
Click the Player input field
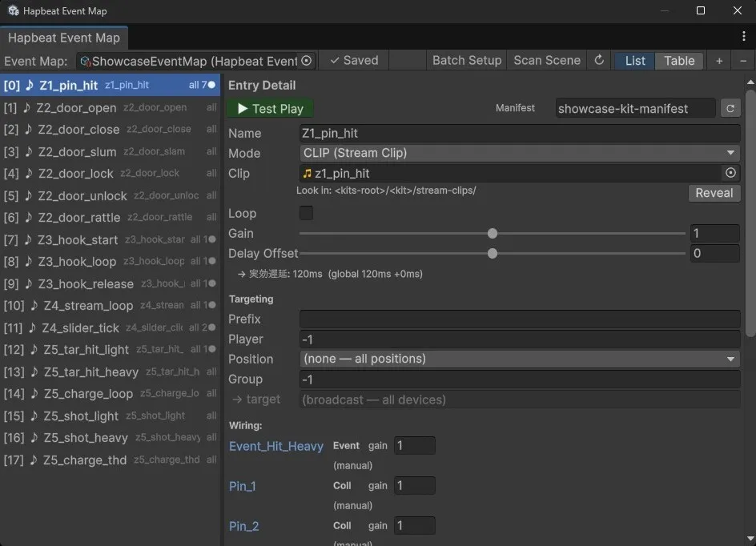(520, 339)
